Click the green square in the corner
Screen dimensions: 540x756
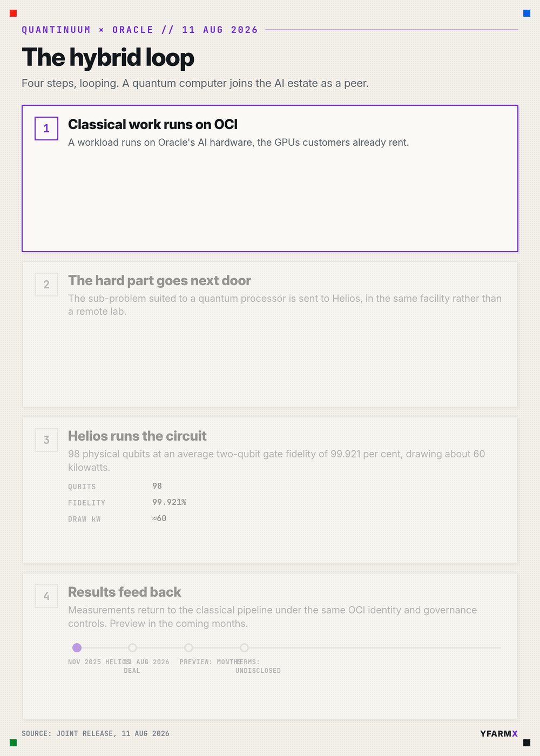coord(13,742)
